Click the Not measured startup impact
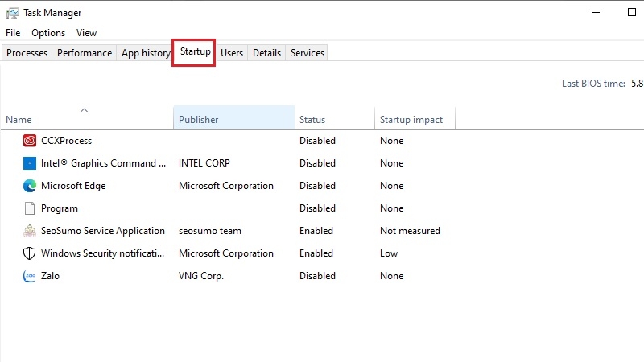The width and height of the screenshot is (644, 362). click(x=410, y=231)
